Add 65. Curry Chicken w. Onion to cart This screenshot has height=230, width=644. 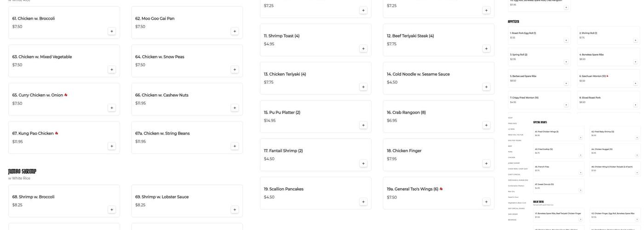(x=112, y=108)
